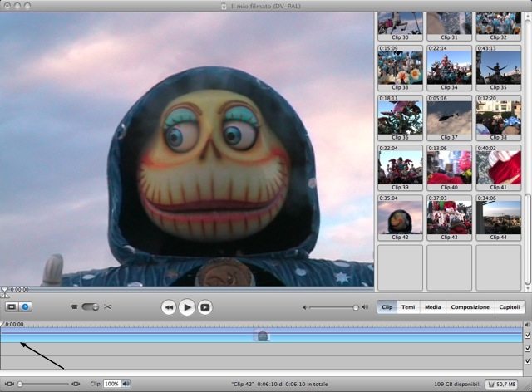Switch to the timeline viewer clock button

25,307
